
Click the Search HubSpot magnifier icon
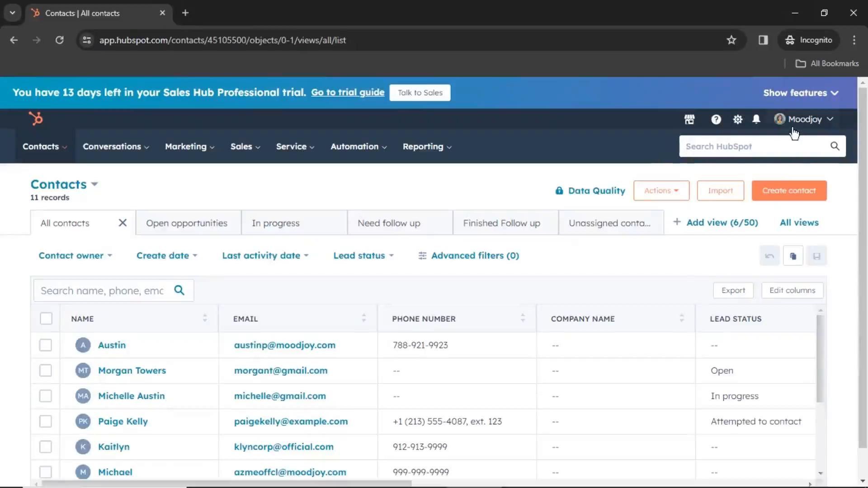[835, 146]
